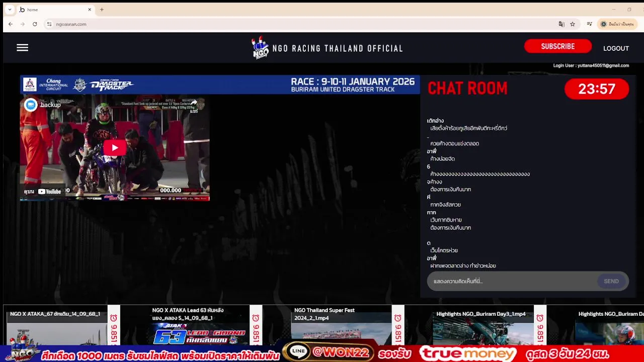This screenshot has height=362, width=644.
Task: Click the backup channel avatar icon
Action: tap(31, 105)
